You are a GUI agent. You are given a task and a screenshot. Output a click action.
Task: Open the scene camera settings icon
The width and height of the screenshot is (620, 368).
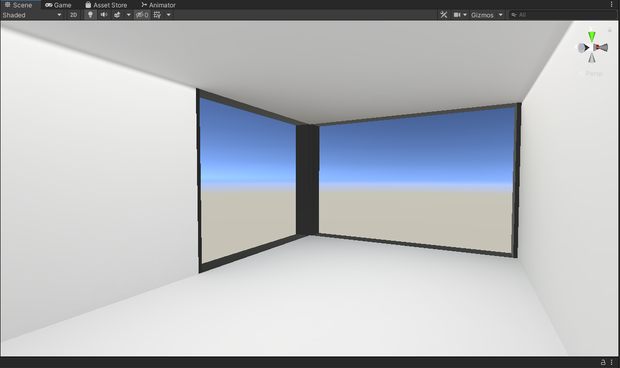point(459,15)
